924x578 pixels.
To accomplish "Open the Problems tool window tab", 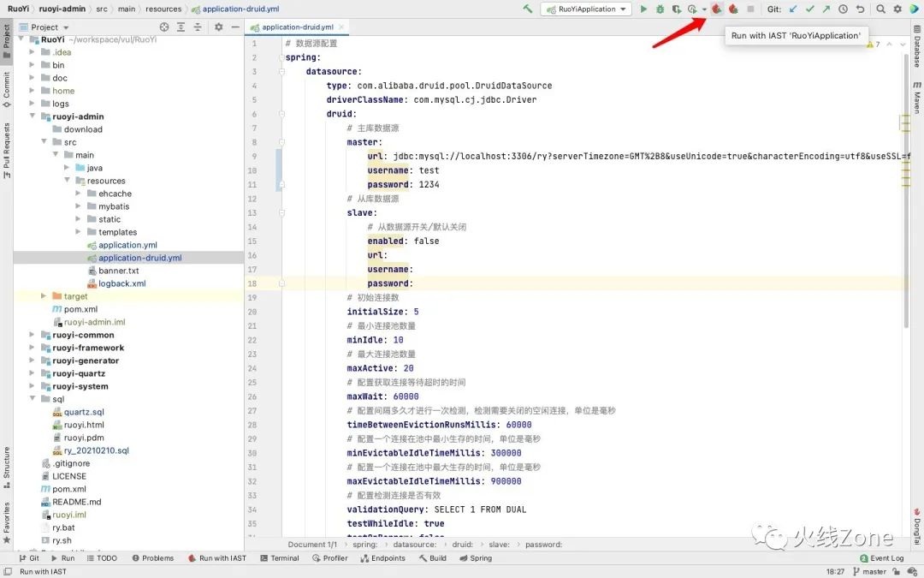I will point(152,558).
